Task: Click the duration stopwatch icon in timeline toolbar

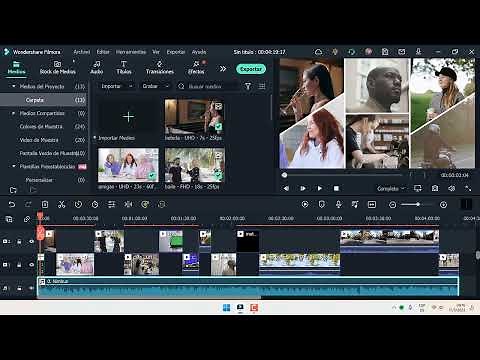Action: pos(95,204)
